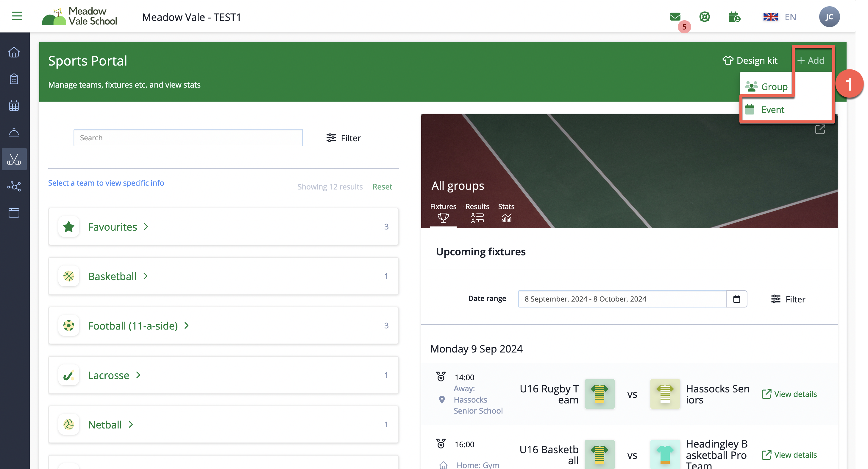Open the JC user avatar
Screen dimensions: 868x469
829,17
